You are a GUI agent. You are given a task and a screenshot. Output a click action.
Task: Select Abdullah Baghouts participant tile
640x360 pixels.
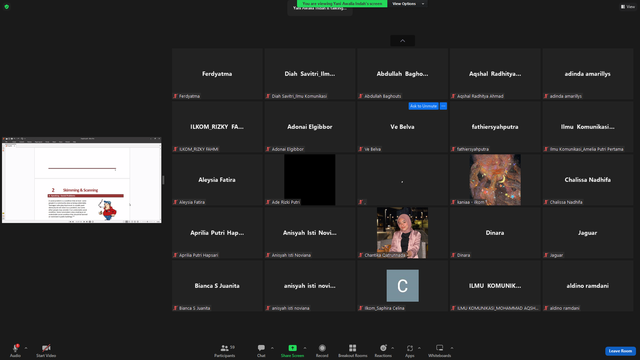tap(402, 74)
